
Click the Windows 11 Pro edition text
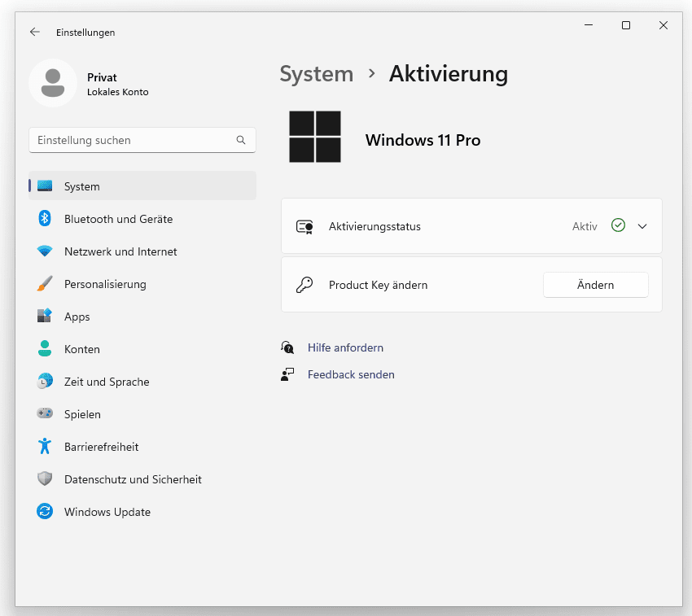423,140
